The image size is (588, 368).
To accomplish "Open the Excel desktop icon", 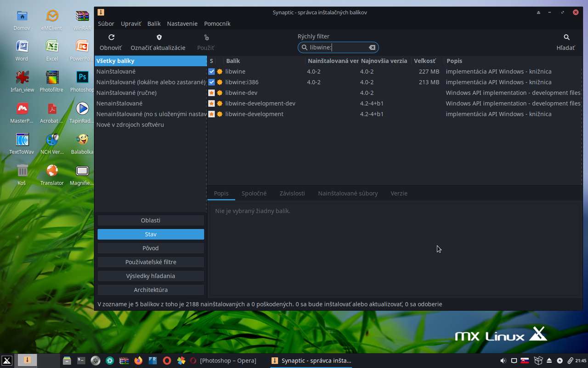I will click(52, 51).
